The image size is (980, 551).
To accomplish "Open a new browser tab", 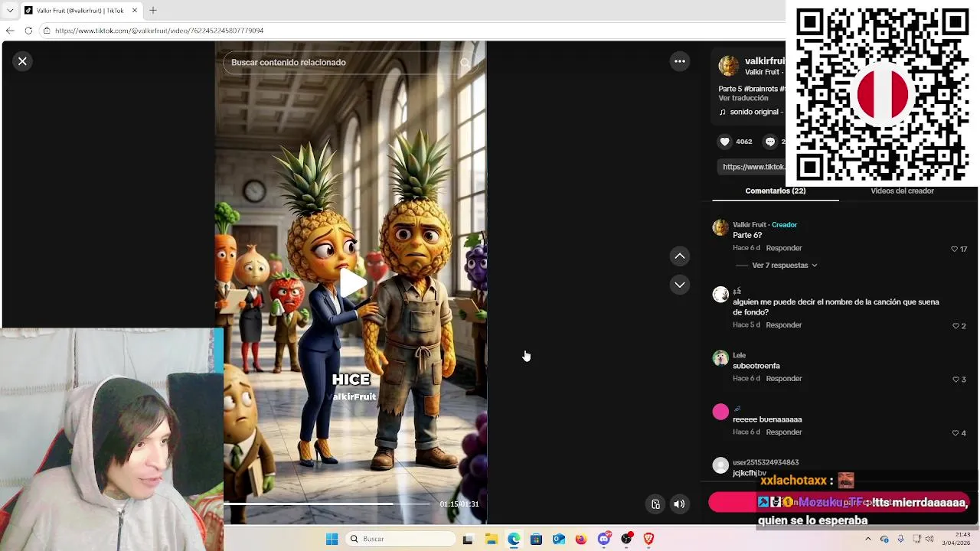I will (153, 11).
